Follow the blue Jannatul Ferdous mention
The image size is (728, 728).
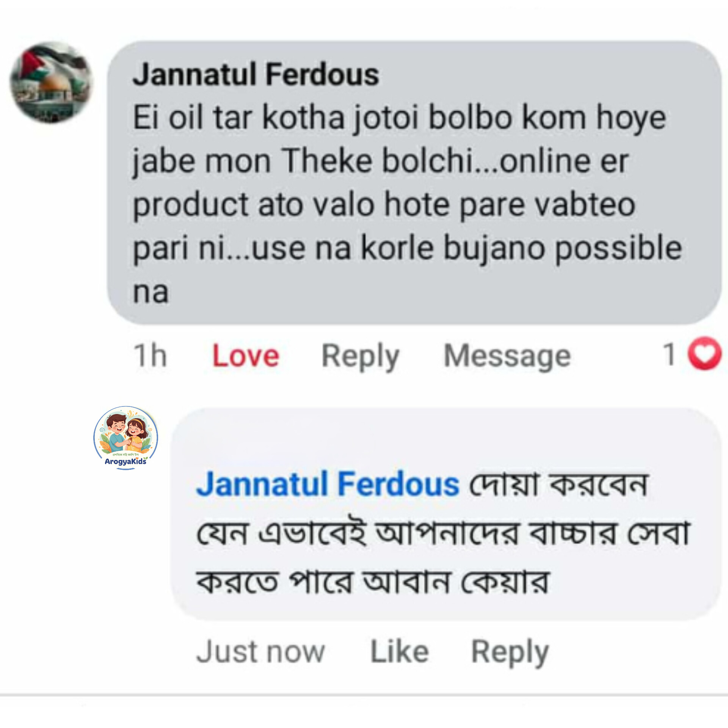point(328,484)
